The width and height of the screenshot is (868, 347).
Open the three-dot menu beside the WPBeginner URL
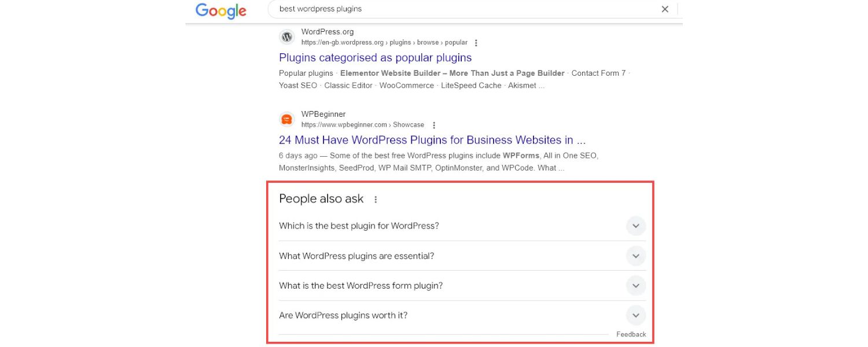(433, 124)
